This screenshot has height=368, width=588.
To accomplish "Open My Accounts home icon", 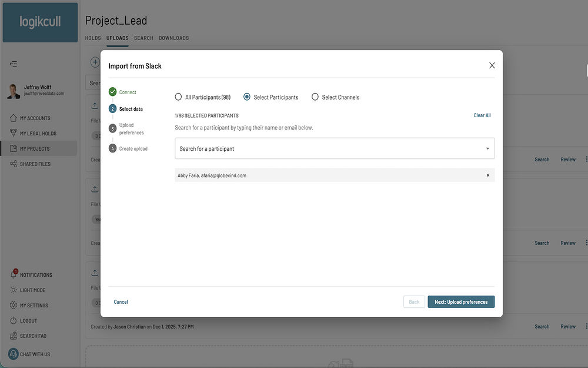I will (x=14, y=118).
